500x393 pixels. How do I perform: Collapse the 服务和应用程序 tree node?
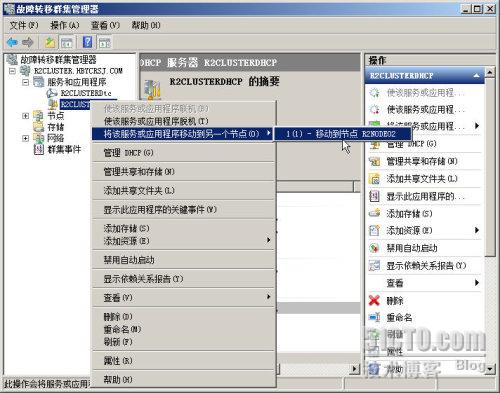pos(26,82)
